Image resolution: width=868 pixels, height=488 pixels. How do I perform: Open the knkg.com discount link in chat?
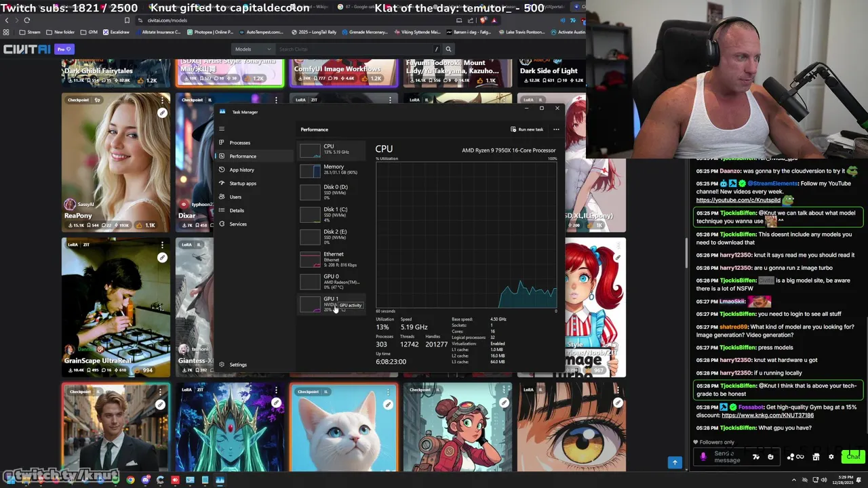coord(767,415)
